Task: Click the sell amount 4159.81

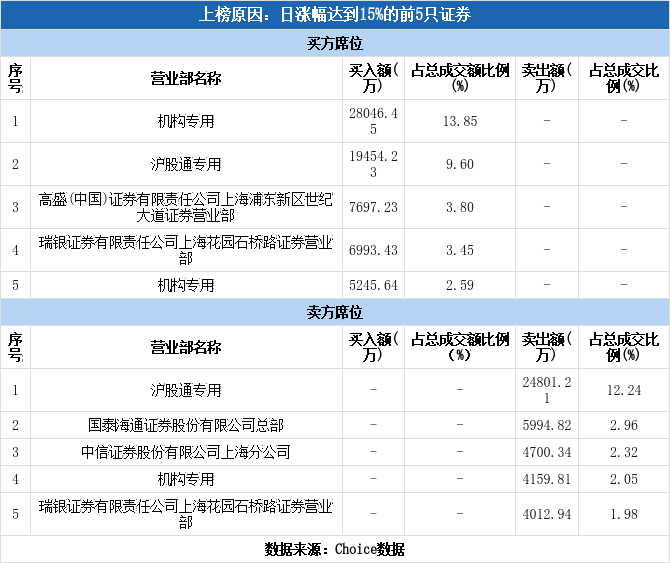Action: click(547, 479)
